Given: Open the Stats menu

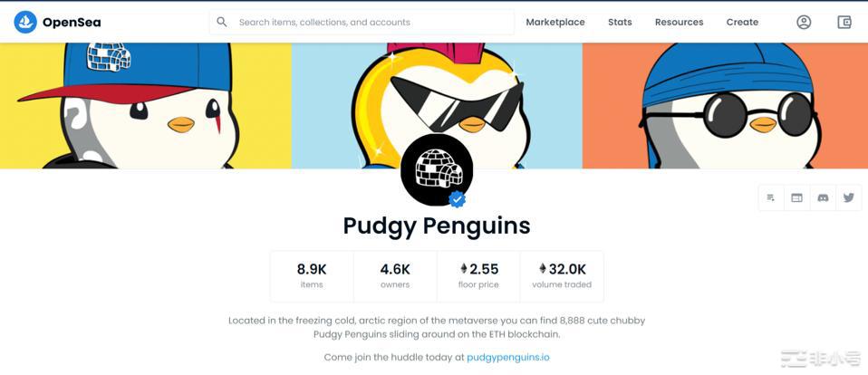Looking at the screenshot, I should point(620,22).
